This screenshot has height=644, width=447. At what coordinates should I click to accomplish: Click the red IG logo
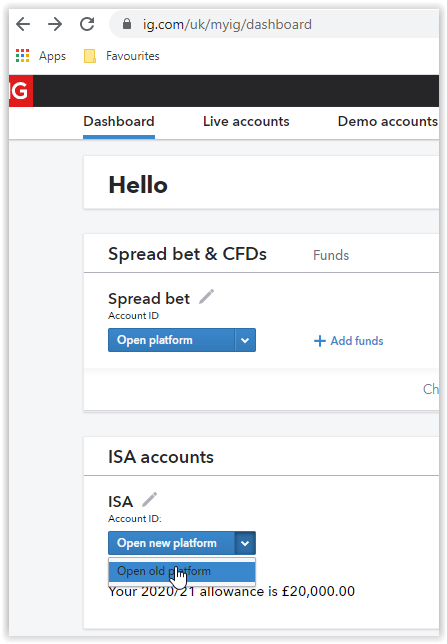tap(21, 91)
